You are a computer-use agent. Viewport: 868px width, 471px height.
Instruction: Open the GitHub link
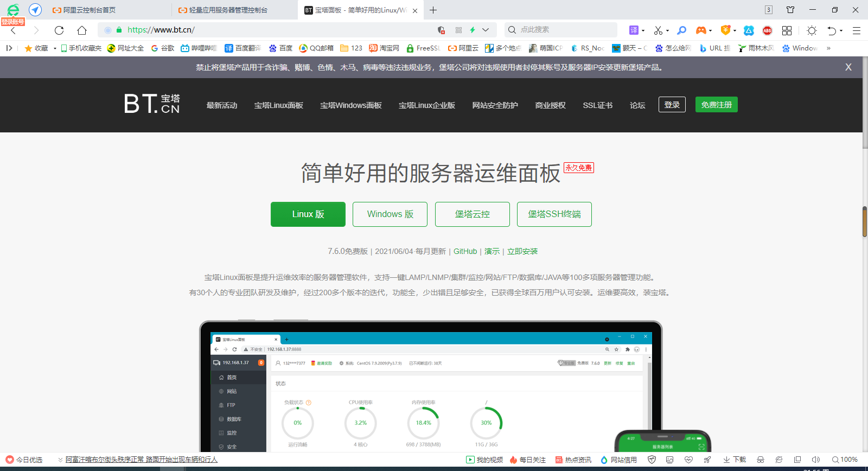465,251
